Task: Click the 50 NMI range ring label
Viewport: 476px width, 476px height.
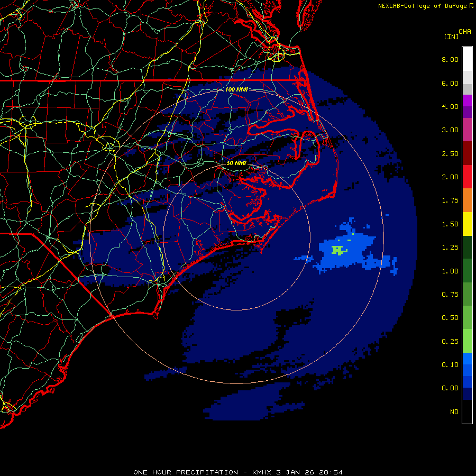Action: [236, 163]
